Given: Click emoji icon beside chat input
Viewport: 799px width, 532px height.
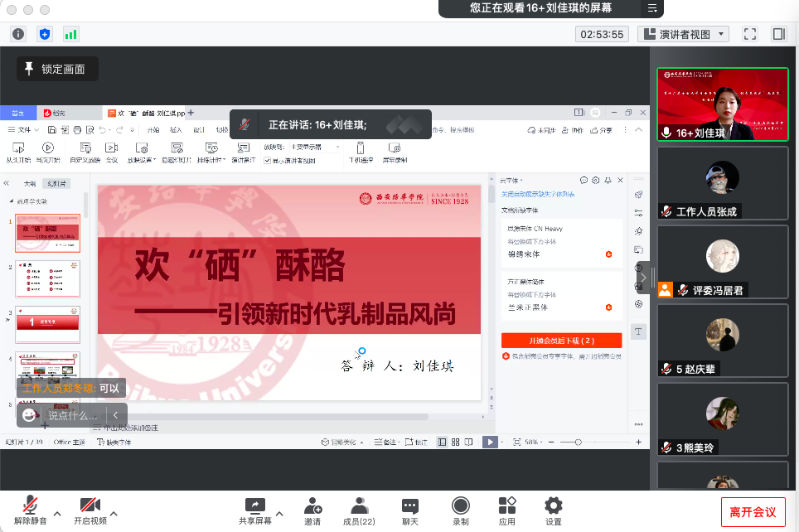Looking at the screenshot, I should point(31,414).
